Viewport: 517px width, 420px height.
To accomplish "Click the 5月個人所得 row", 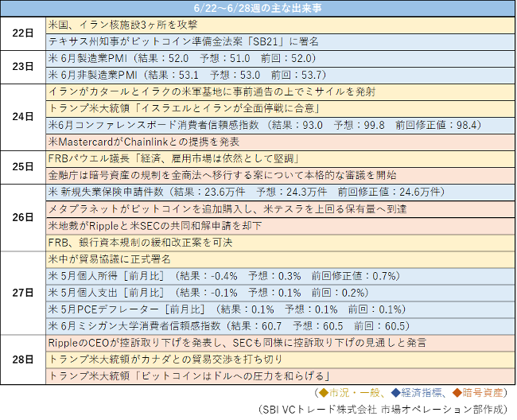I will point(280,276).
